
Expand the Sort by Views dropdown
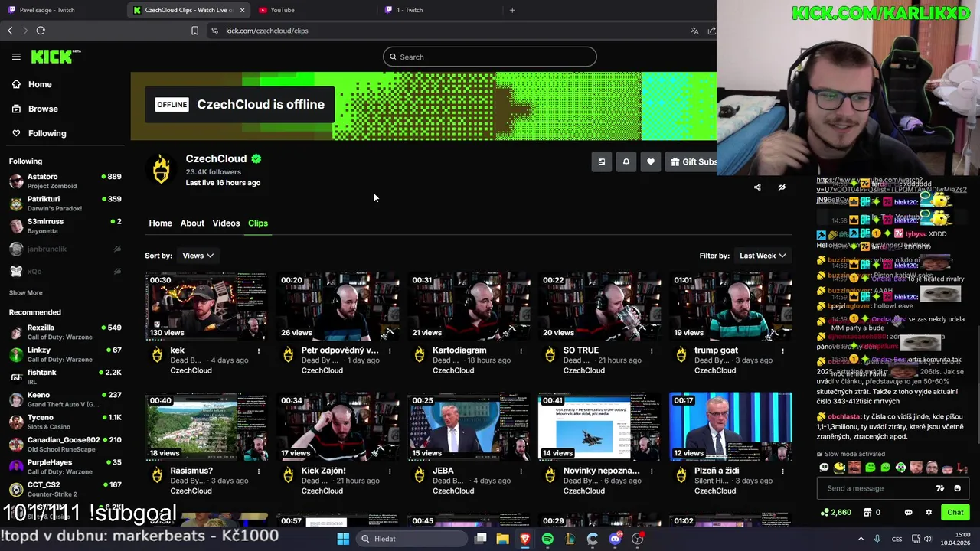(x=198, y=256)
